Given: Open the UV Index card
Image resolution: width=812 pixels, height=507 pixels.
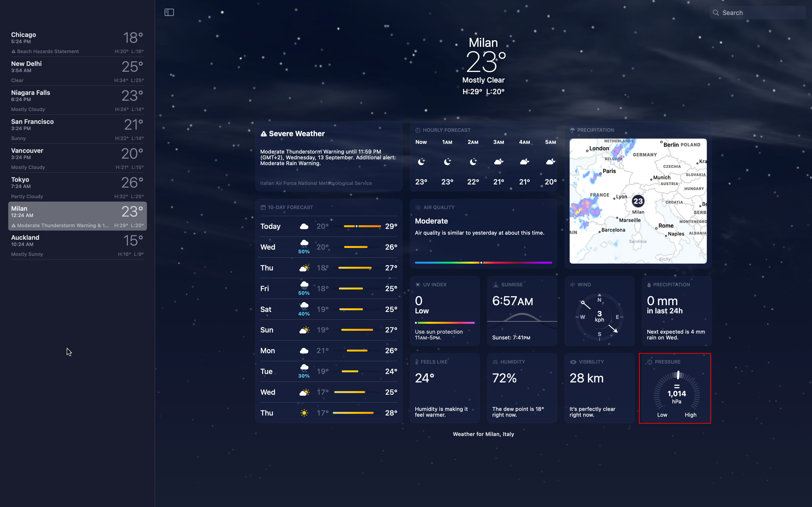Looking at the screenshot, I should 445,311.
